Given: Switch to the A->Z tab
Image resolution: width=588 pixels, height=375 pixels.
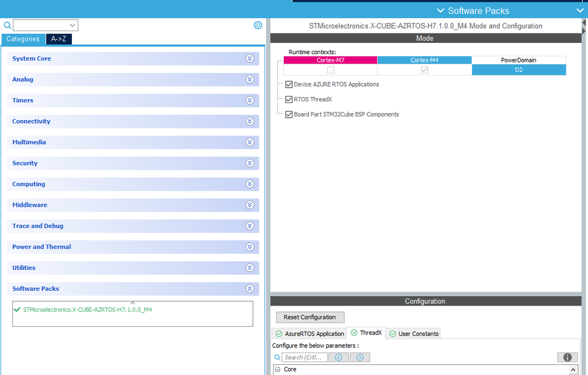Looking at the screenshot, I should pos(58,39).
